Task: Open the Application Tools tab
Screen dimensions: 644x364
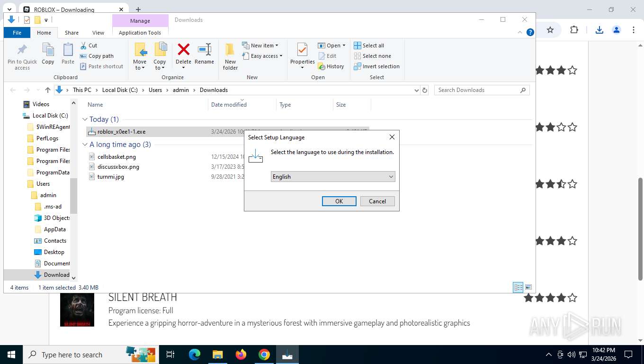Action: [140, 33]
